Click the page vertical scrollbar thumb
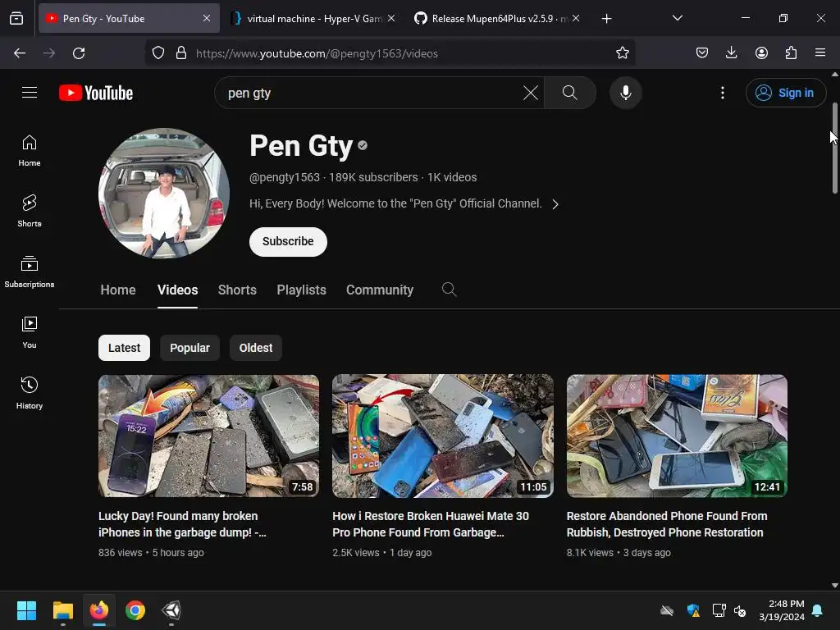Image resolution: width=840 pixels, height=630 pixels. click(x=834, y=148)
